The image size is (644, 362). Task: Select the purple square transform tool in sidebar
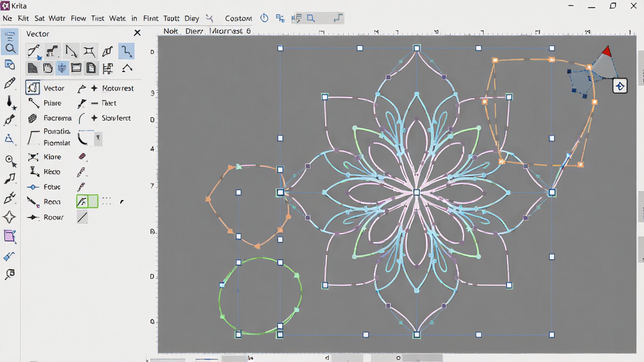point(10,236)
